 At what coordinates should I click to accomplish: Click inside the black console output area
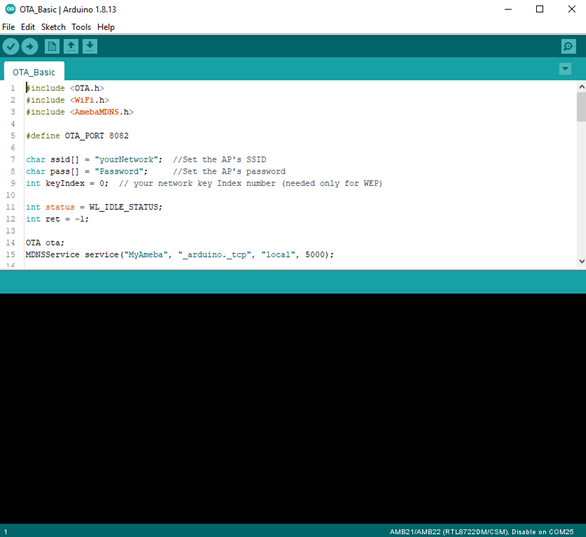pyautogui.click(x=293, y=408)
